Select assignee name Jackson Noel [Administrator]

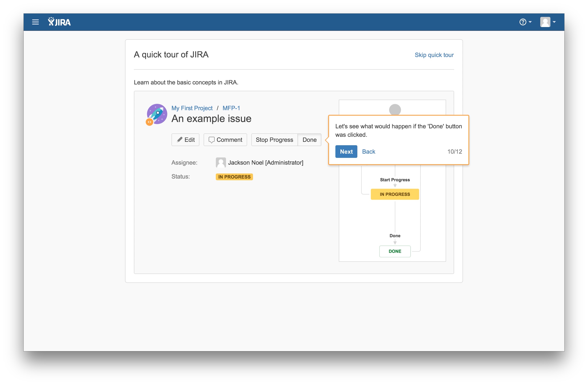click(x=265, y=162)
